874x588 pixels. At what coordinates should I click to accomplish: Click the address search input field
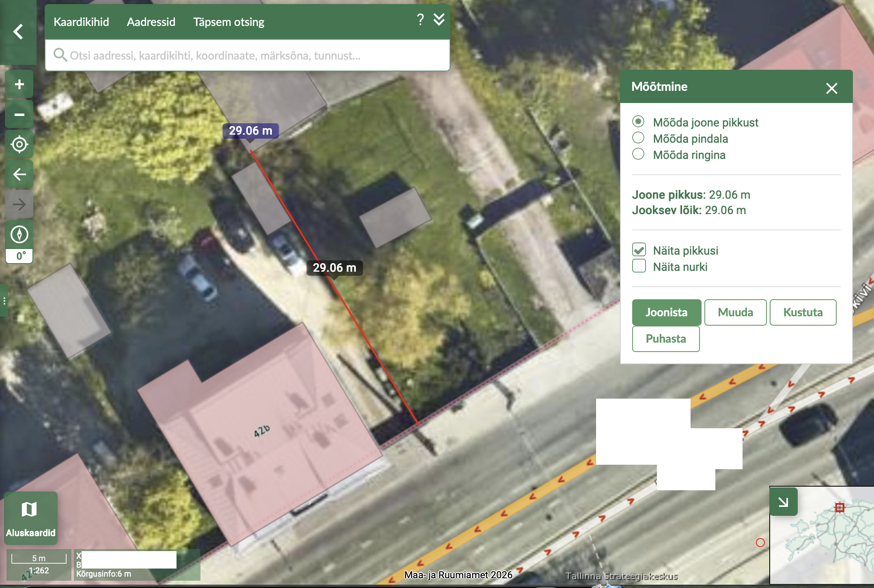(x=252, y=56)
